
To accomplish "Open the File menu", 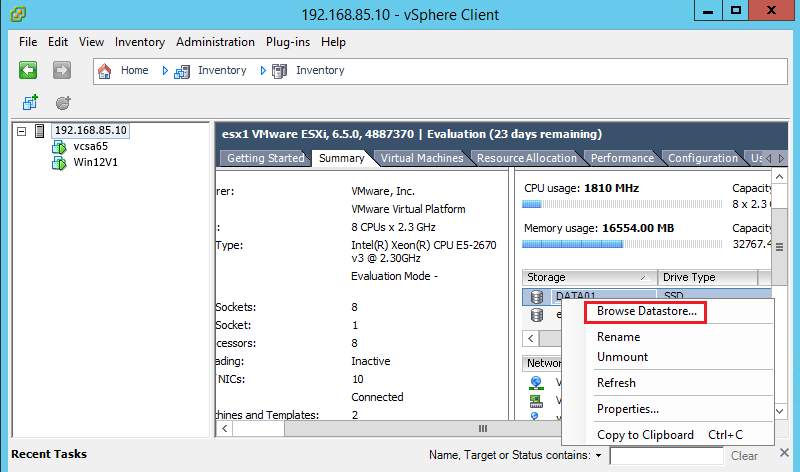I will coord(28,42).
